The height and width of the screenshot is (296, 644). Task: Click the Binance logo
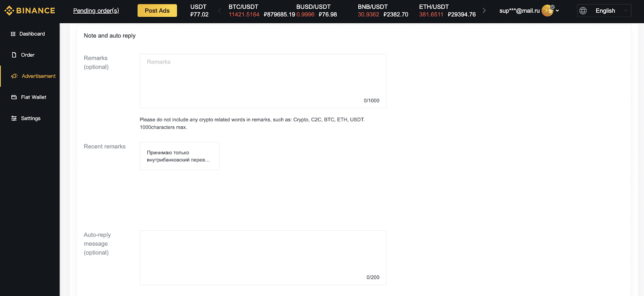(30, 11)
